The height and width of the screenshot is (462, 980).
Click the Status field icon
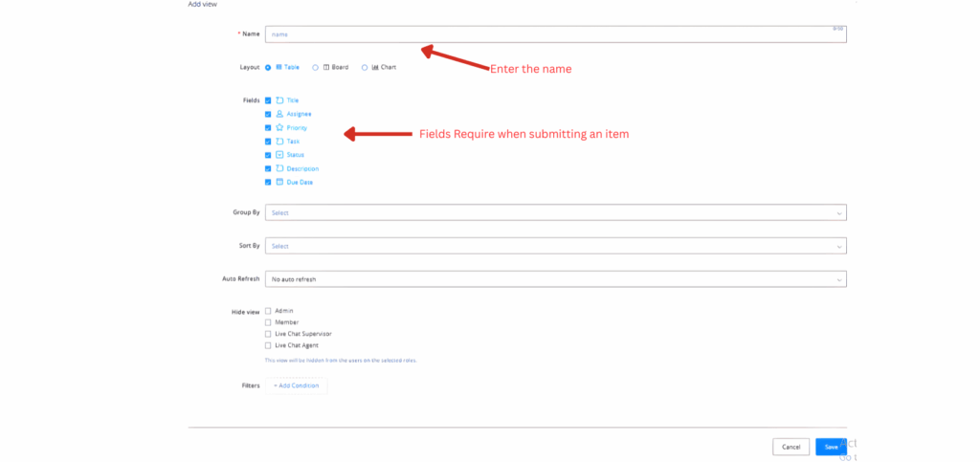coord(279,154)
